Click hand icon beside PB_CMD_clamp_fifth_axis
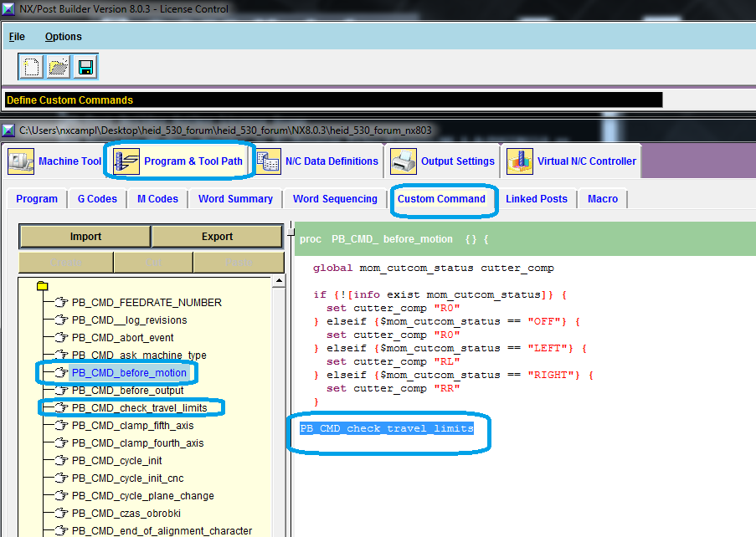This screenshot has width=756, height=537. click(x=61, y=425)
